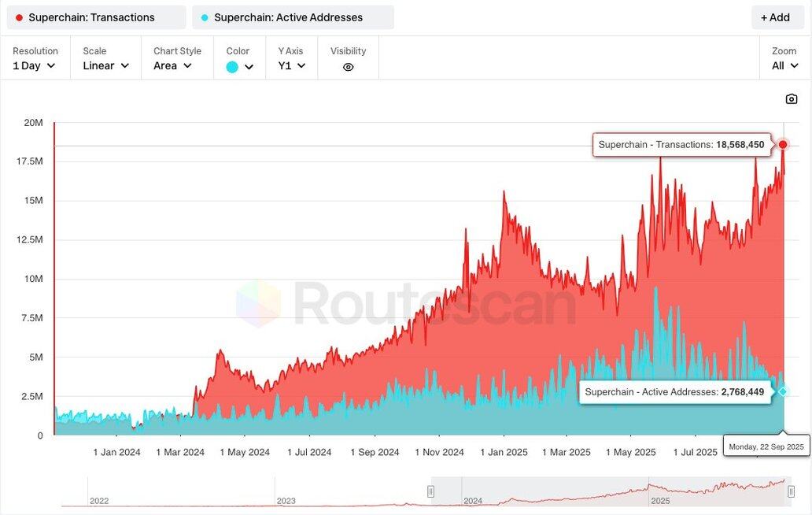Screen dimensions: 812x515
Task: Open the cyan Color swatch picker
Action: point(232,67)
